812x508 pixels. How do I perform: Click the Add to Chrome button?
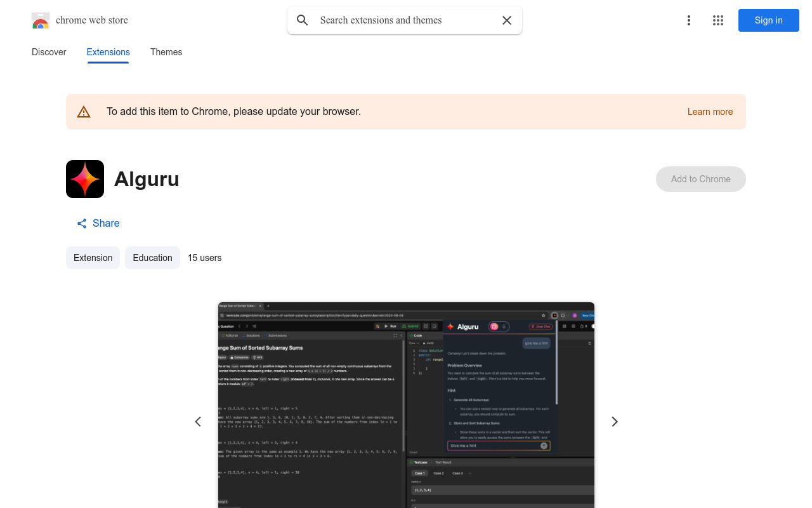[x=701, y=179]
